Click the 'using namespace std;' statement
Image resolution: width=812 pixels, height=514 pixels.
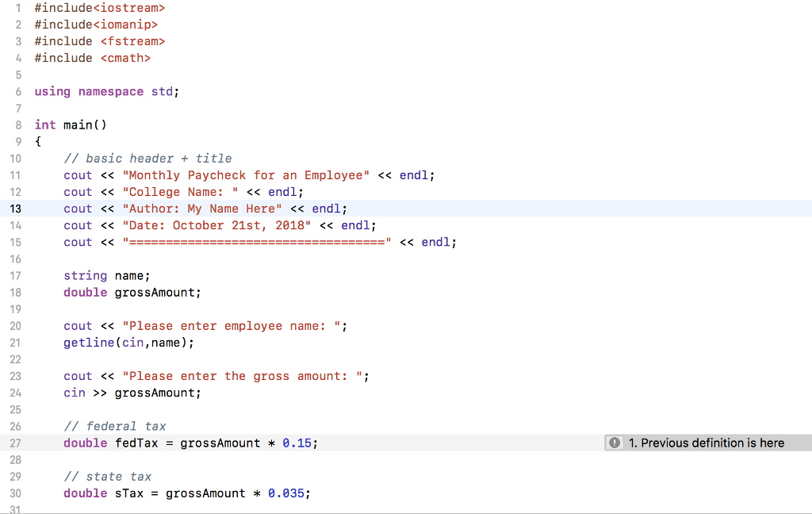click(x=105, y=91)
